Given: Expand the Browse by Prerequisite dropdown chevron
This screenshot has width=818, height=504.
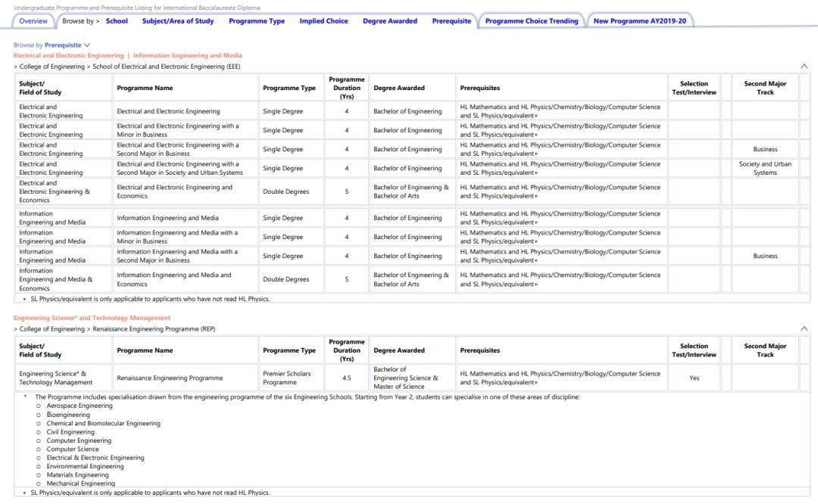Looking at the screenshot, I should point(87,45).
